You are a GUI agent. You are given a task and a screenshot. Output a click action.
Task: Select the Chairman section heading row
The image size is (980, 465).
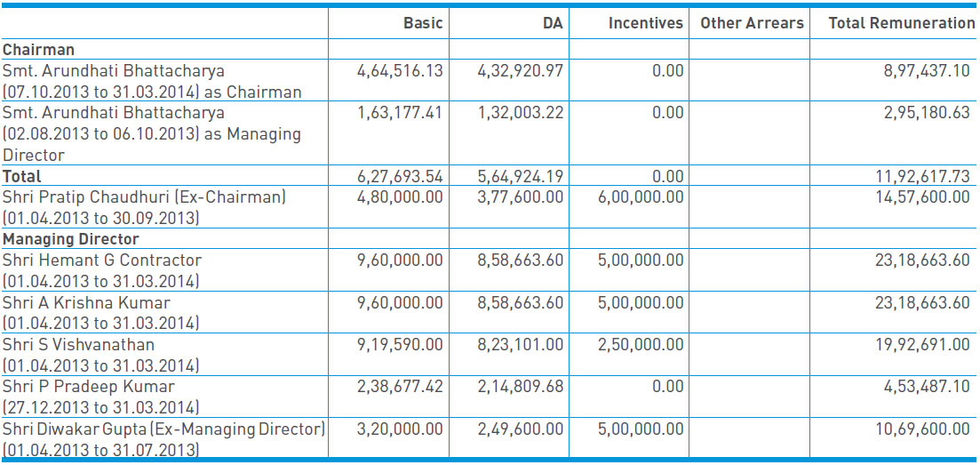pyautogui.click(x=38, y=50)
